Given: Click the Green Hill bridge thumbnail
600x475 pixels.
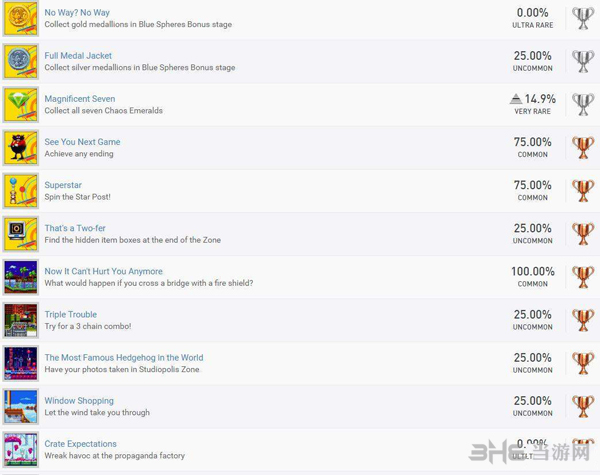Looking at the screenshot, I should tap(21, 277).
